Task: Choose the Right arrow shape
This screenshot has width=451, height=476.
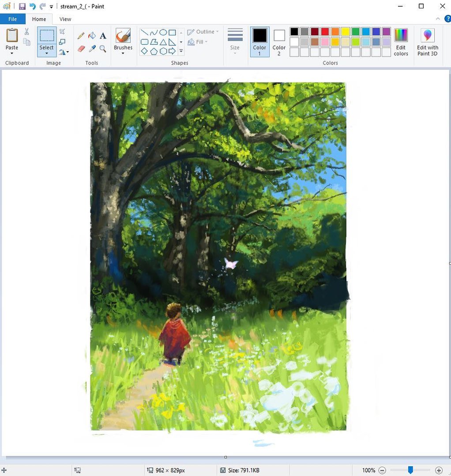Action: pos(172,51)
